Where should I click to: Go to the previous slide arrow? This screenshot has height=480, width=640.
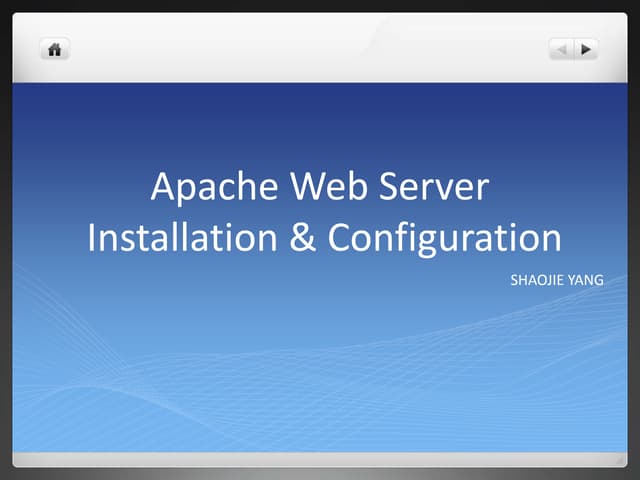pyautogui.click(x=562, y=48)
